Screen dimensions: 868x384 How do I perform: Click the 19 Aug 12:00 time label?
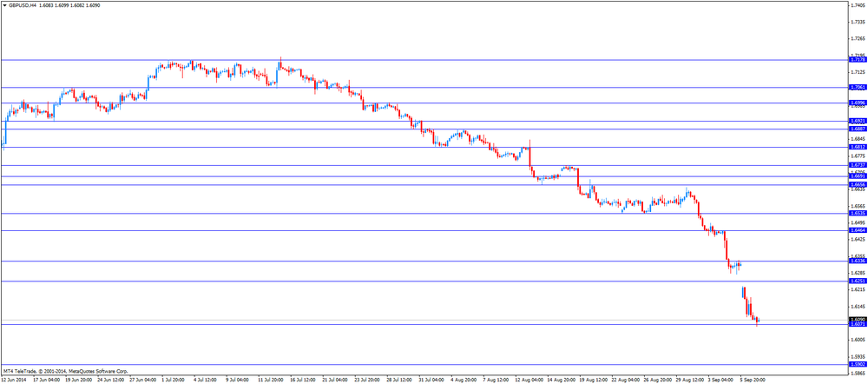click(592, 381)
